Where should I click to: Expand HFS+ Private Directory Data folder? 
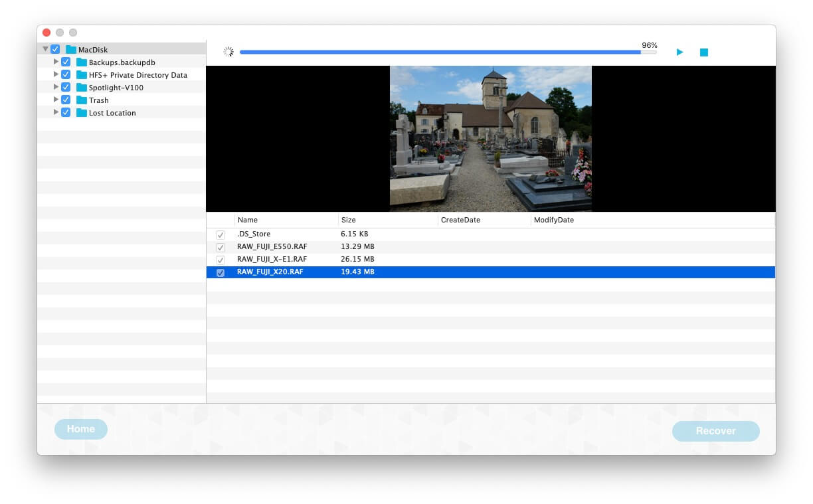(56, 74)
